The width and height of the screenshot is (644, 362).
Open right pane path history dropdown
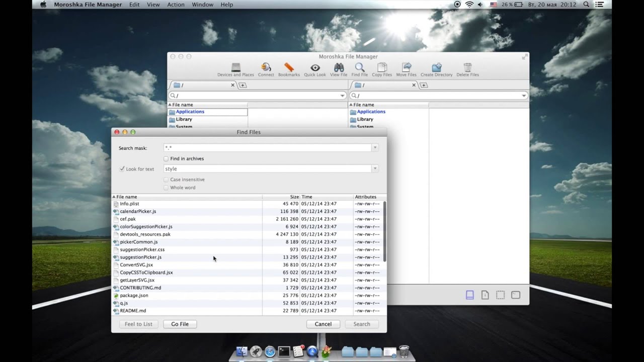click(x=524, y=96)
